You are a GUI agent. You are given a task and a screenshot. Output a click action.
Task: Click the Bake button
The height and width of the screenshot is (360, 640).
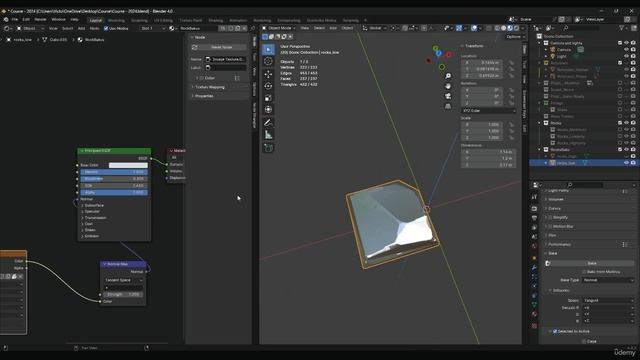pos(591,264)
